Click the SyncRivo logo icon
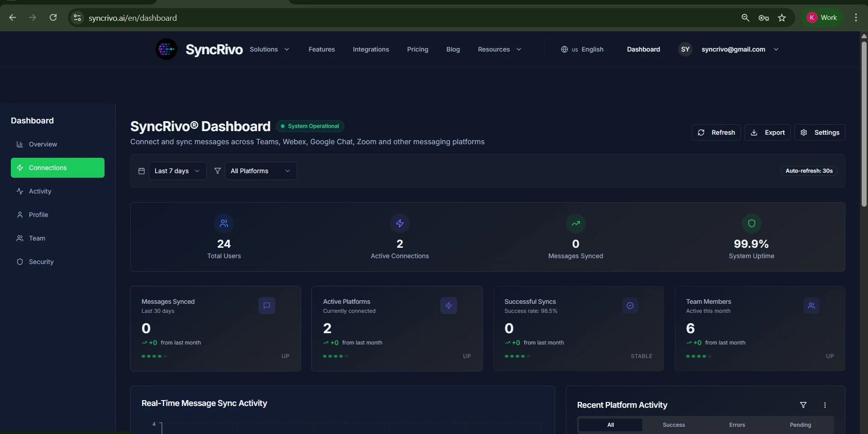Viewport: 868px width, 434px height. coord(166,49)
